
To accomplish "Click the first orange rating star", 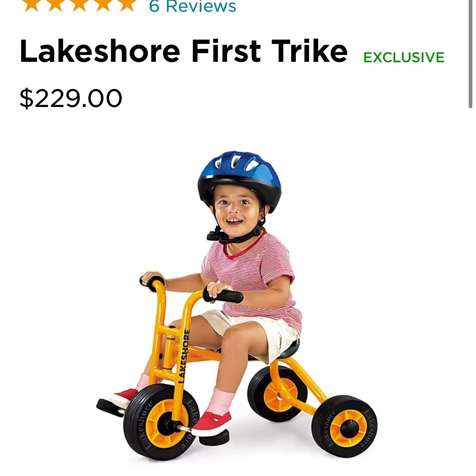I will click(31, 4).
